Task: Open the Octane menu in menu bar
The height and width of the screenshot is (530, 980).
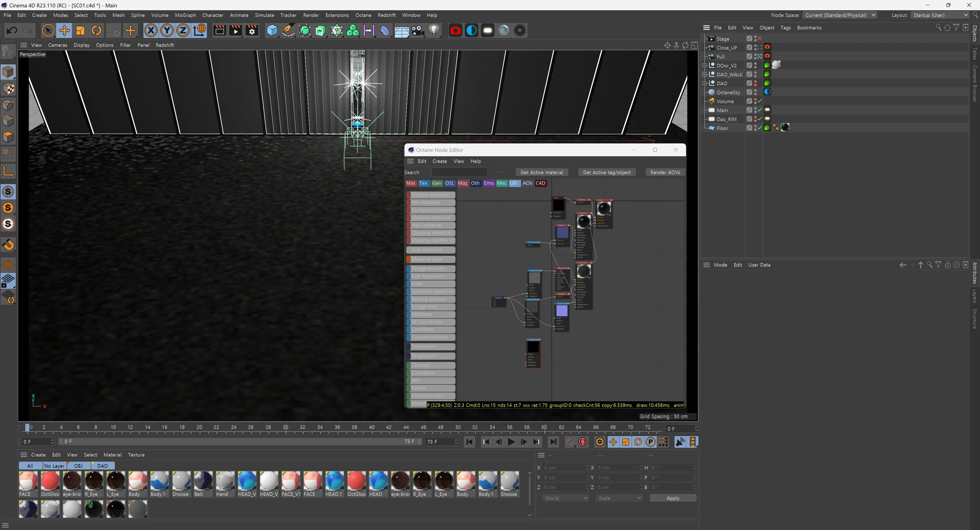Action: tap(363, 15)
